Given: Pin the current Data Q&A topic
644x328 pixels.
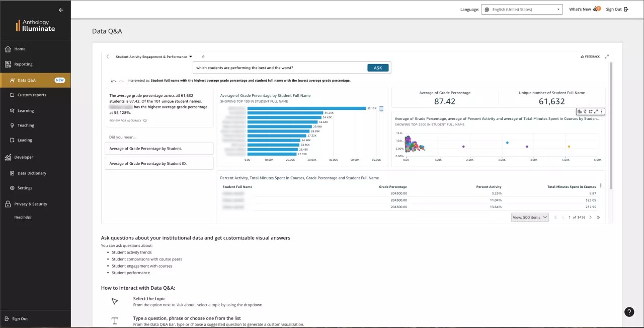Looking at the screenshot, I should click(203, 57).
